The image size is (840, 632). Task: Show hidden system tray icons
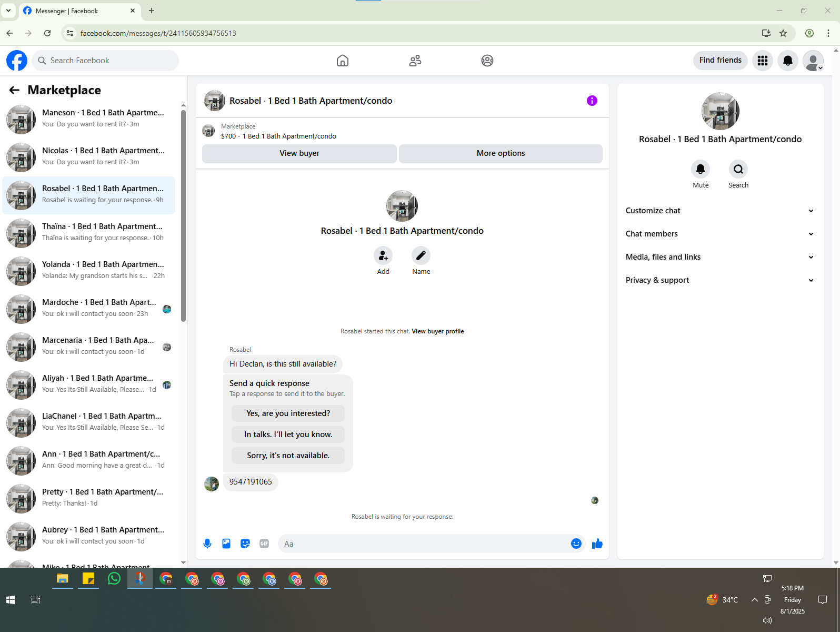click(x=754, y=600)
